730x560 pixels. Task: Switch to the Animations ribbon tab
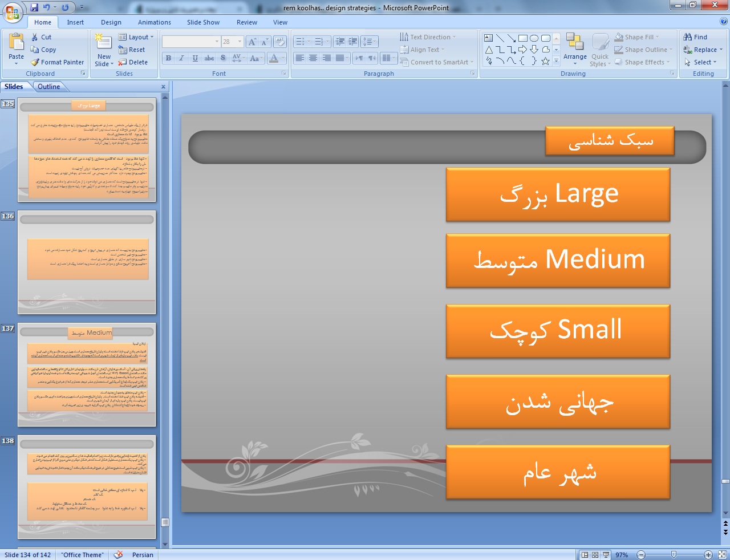click(x=154, y=22)
